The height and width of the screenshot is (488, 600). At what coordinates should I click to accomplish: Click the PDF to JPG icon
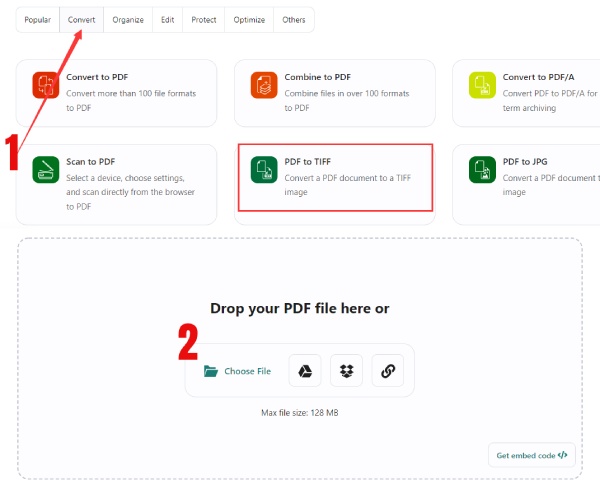point(482,170)
